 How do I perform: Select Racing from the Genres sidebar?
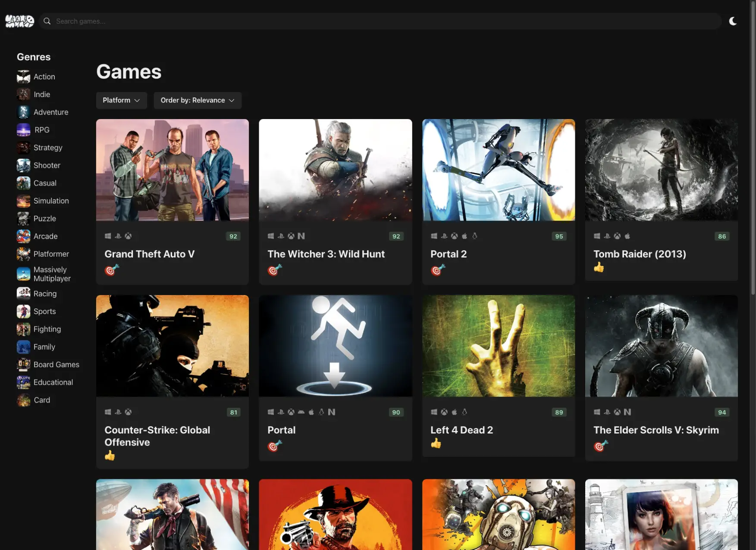click(44, 293)
